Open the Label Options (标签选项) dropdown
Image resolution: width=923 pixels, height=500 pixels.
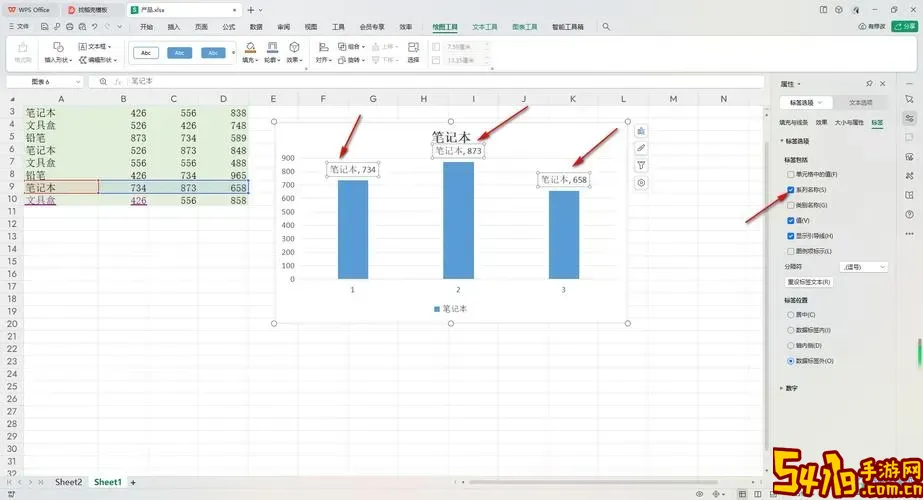pos(806,102)
